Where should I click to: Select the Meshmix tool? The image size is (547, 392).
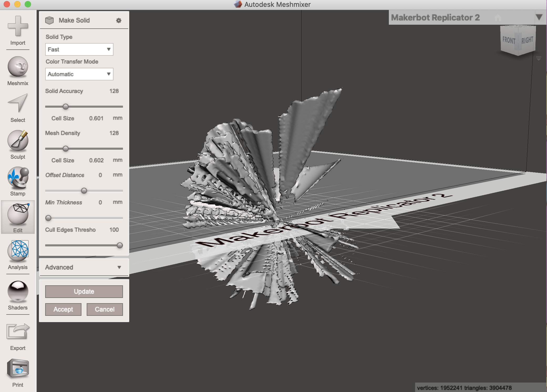[18, 70]
